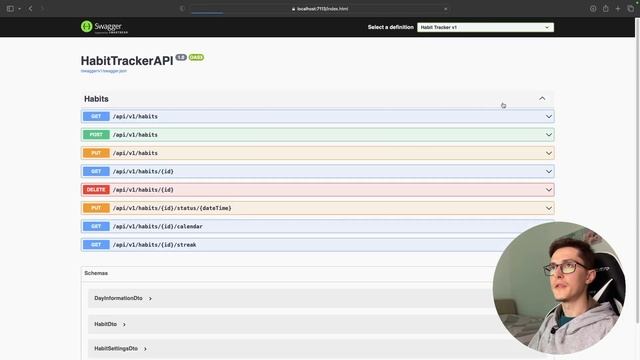This screenshot has width=640, height=360.
Task: Click the PUT badge for /api/v1/habits
Action: pyautogui.click(x=96, y=153)
